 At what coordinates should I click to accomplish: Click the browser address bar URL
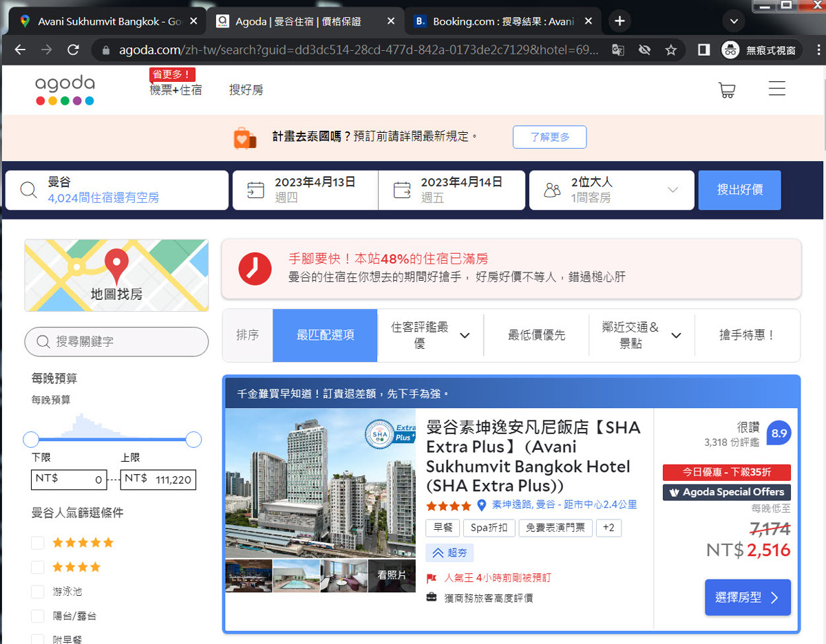click(x=358, y=50)
